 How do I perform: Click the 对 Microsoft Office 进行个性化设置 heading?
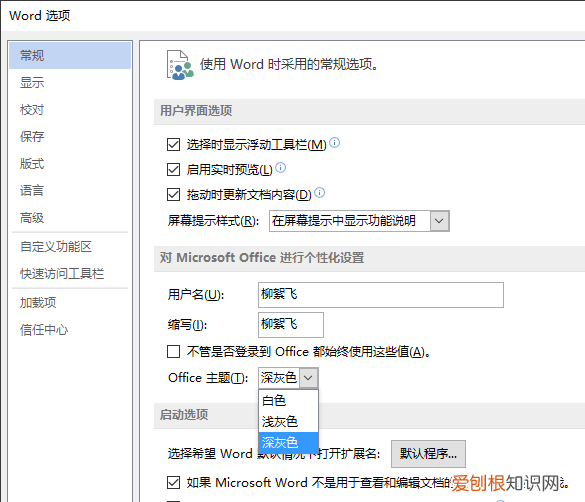262,258
